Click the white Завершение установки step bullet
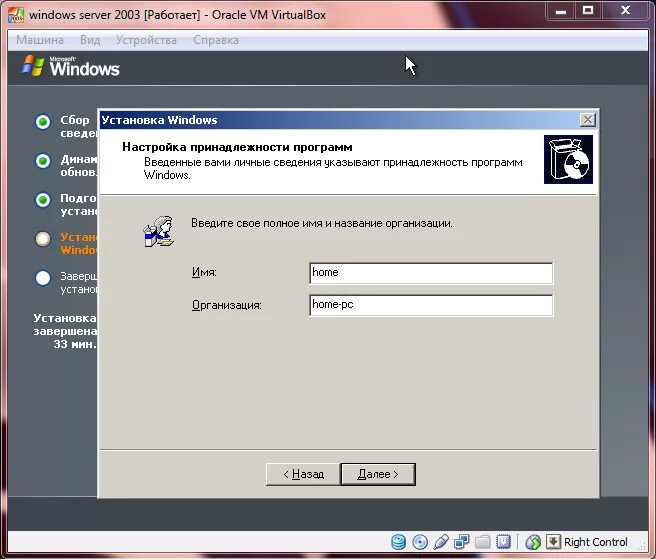The height and width of the screenshot is (560, 656). click(43, 278)
